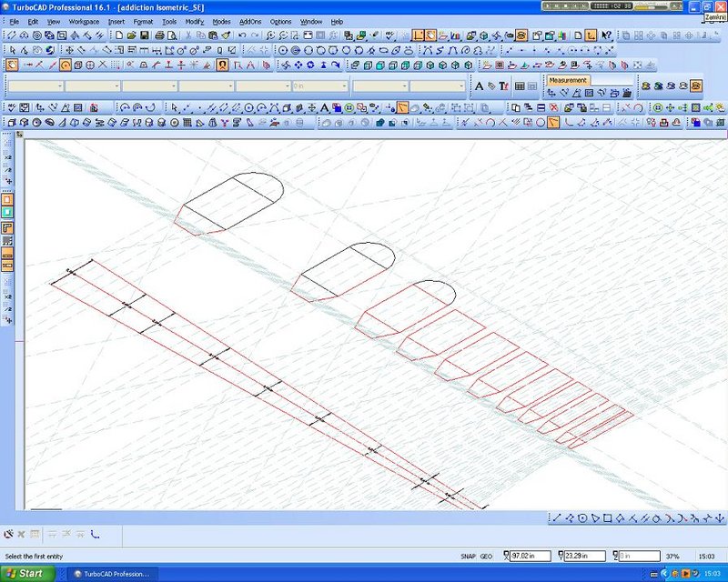This screenshot has height=582, width=728.
Task: Toggle GEO mode in status bar
Action: (486, 556)
